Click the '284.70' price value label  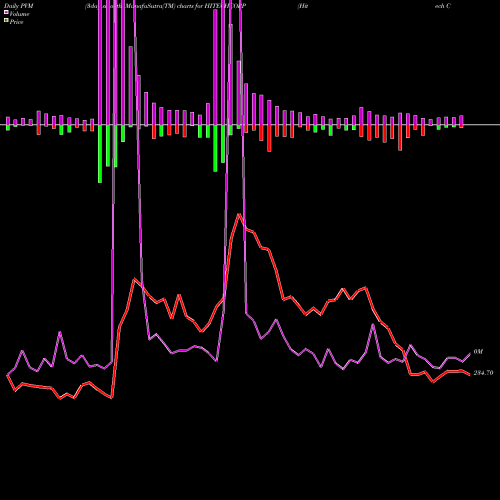483,373
